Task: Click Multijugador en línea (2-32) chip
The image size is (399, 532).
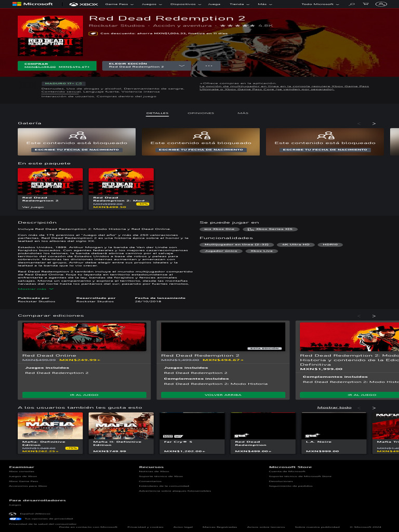Action: [x=236, y=245]
